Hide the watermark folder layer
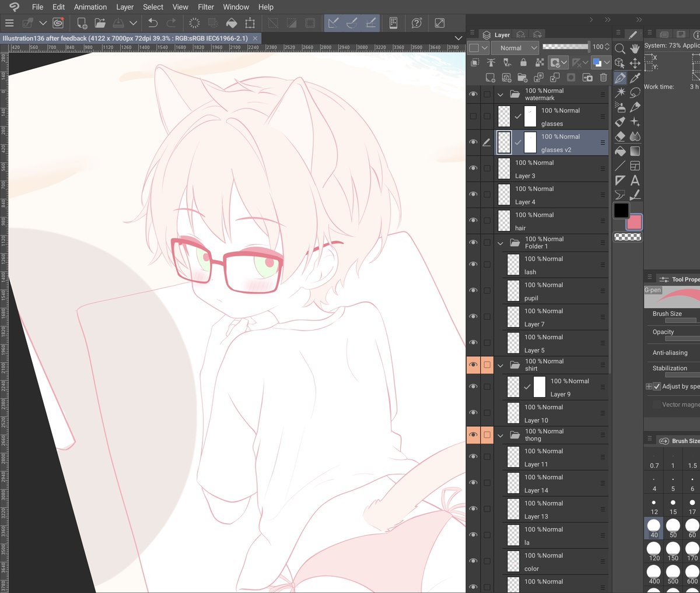This screenshot has height=593, width=700. (x=473, y=94)
